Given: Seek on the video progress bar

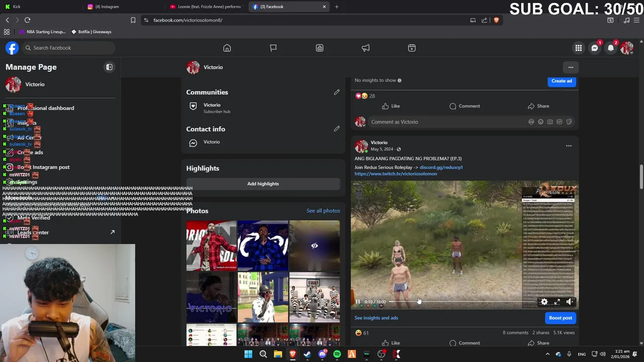Looking at the screenshot, I should [463, 302].
